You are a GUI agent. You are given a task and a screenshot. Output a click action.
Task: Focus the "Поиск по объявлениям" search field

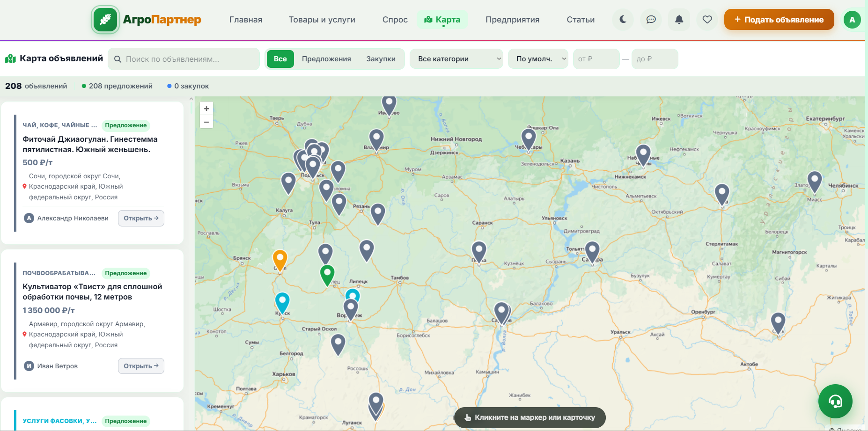(184, 59)
